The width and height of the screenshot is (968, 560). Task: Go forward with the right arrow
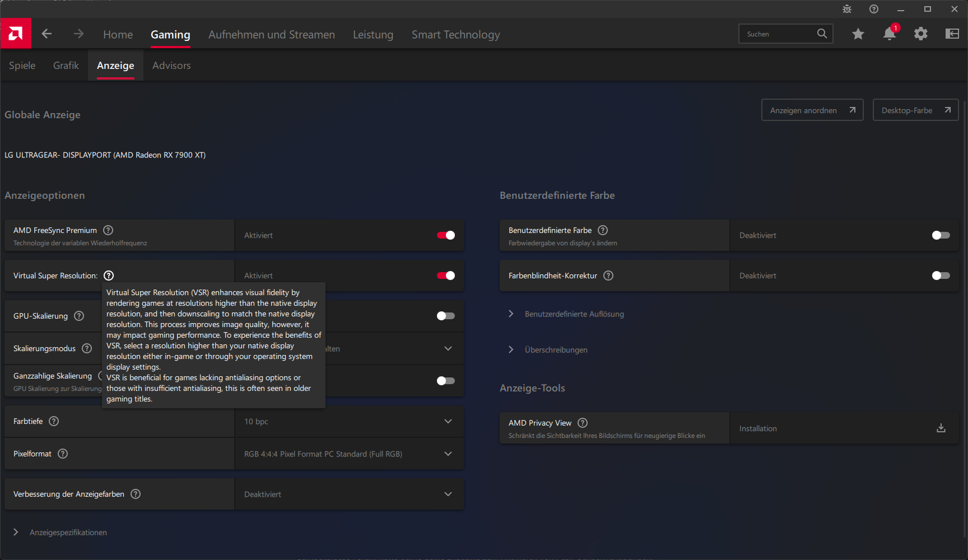coord(78,34)
